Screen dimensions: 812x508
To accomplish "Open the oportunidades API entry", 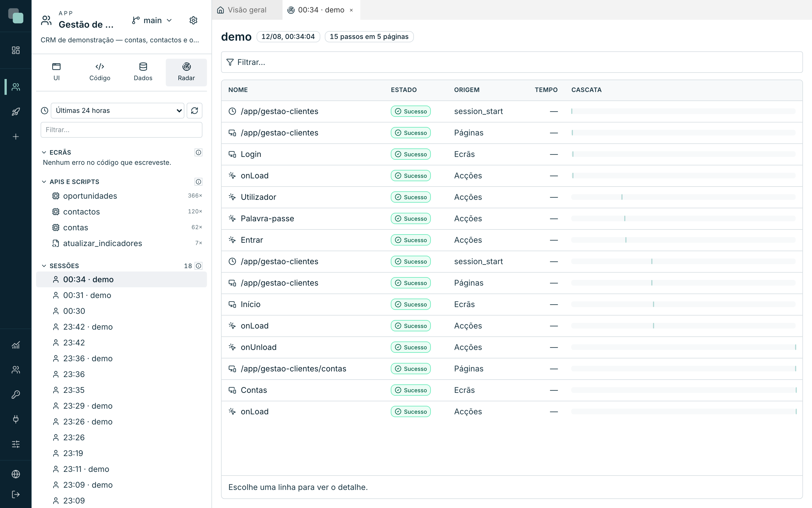I will coord(122,196).
